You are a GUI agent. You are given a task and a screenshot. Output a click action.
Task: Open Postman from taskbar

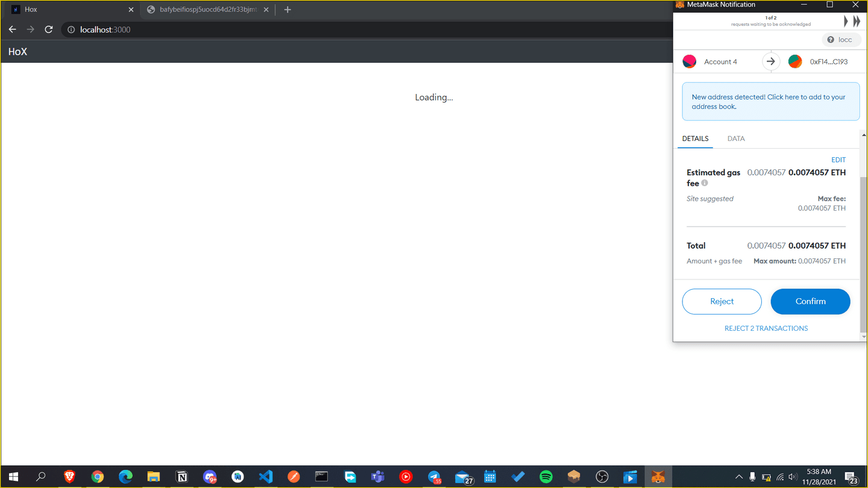tap(294, 477)
